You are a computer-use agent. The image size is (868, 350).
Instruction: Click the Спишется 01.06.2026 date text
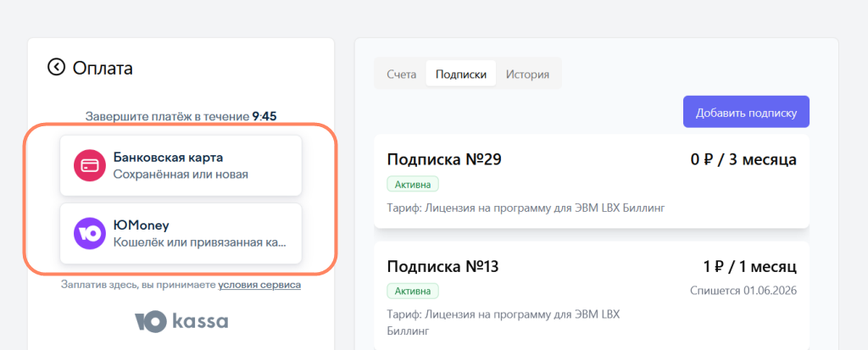743,291
